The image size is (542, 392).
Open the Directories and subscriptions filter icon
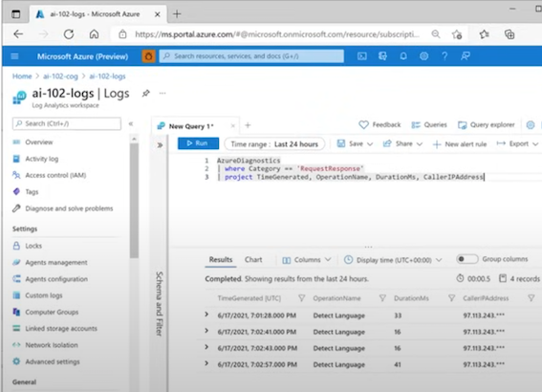pyautogui.click(x=382, y=56)
